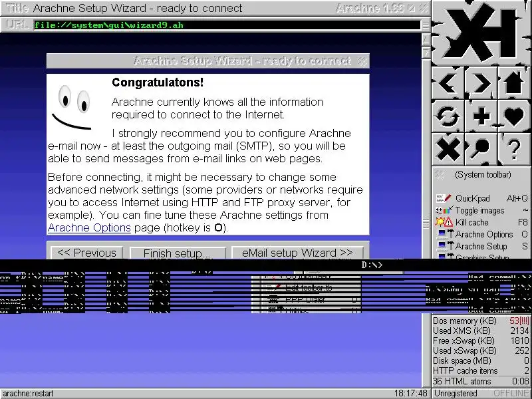Viewport: 532px width, 399px height.
Task: Click the Used XMS (KB) value 2134
Action: [519, 331]
